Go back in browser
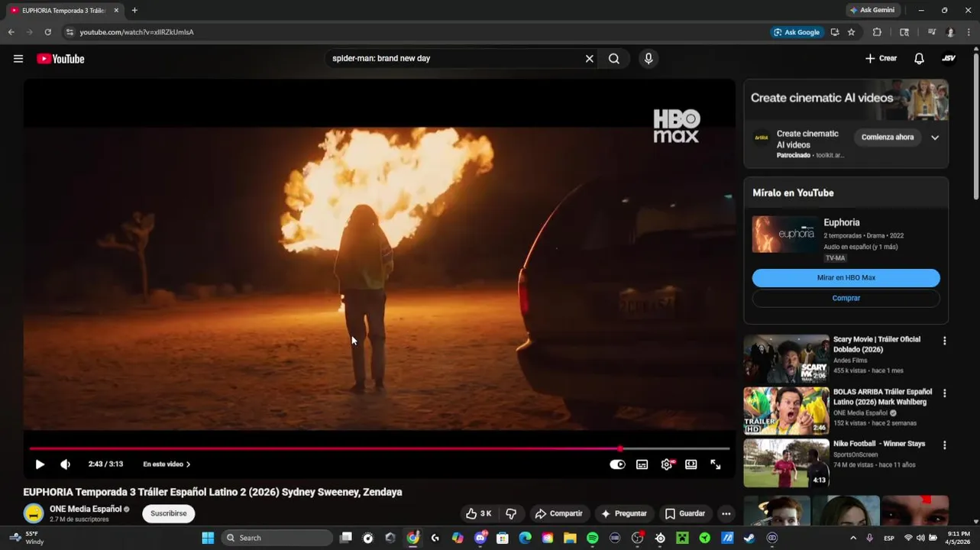 11,32
